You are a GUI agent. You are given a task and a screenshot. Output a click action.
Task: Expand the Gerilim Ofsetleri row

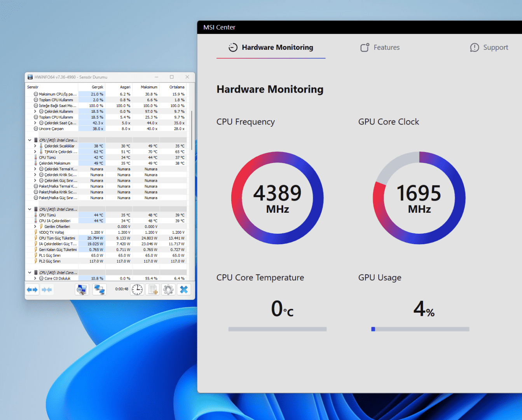point(35,227)
